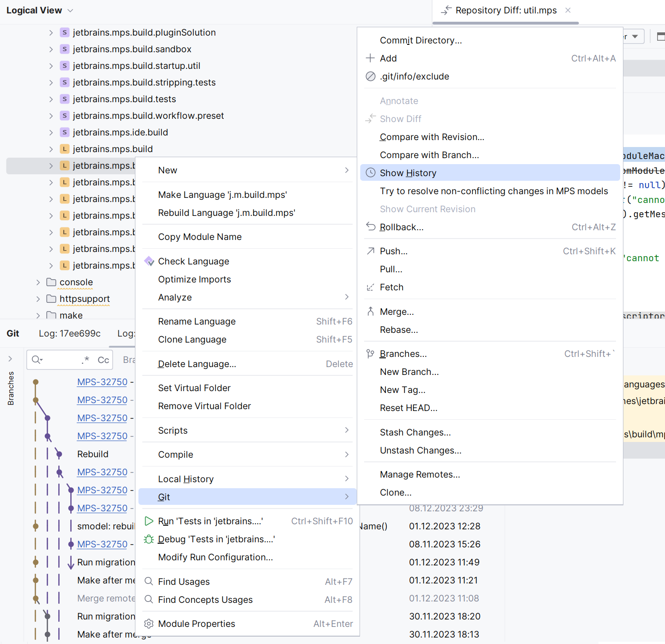Close the Repository Diff: util.mps tab
This screenshot has height=644, width=665.
[x=568, y=10]
